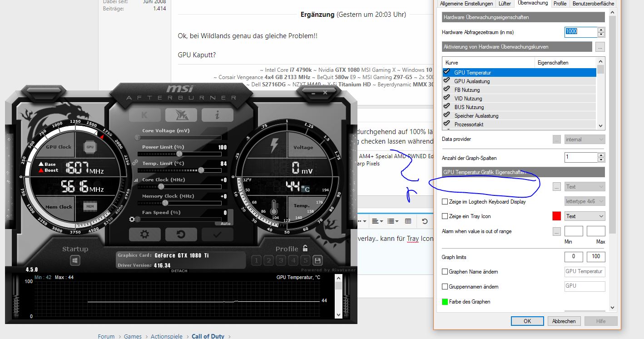Open the Benutzeroberfläche tab
The width and height of the screenshot is (644, 339).
click(x=593, y=4)
